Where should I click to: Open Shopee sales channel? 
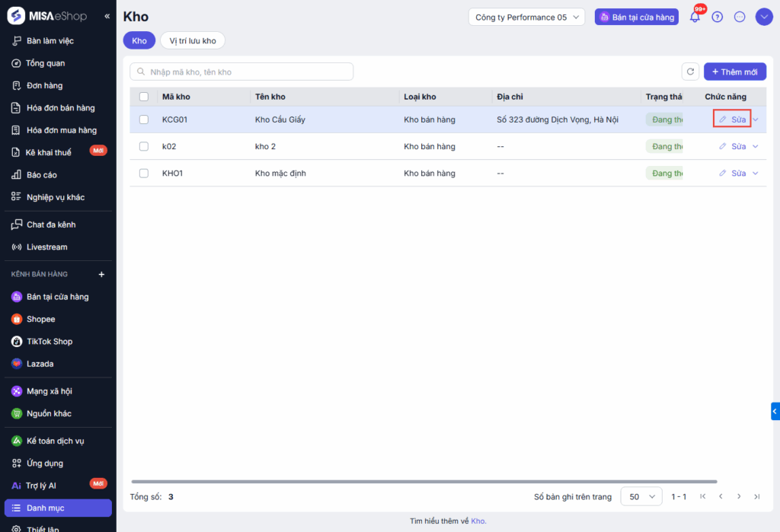[40, 319]
